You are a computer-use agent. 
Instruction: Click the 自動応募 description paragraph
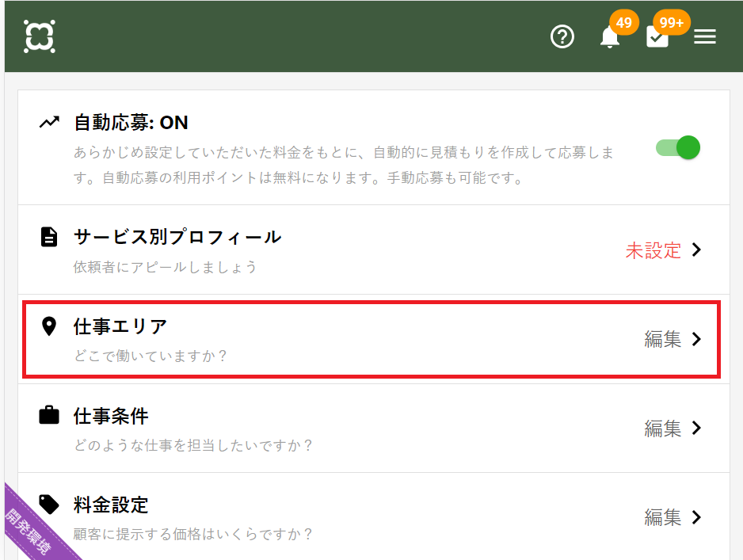pyautogui.click(x=344, y=165)
